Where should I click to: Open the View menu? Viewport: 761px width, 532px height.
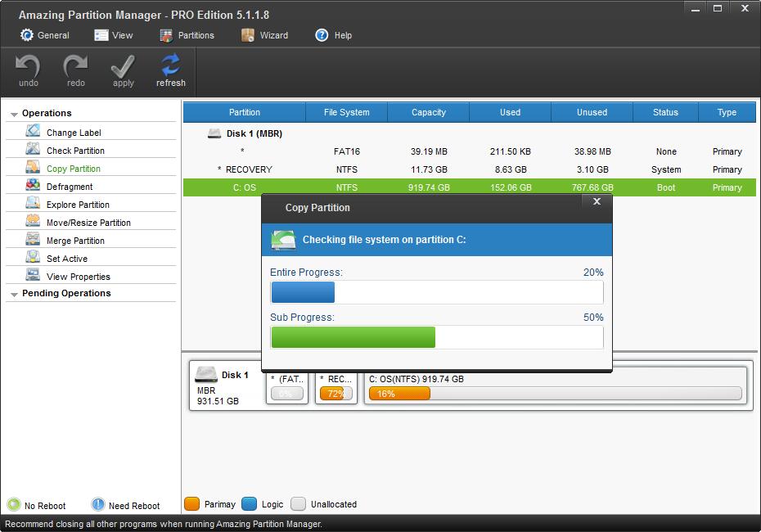coord(114,35)
